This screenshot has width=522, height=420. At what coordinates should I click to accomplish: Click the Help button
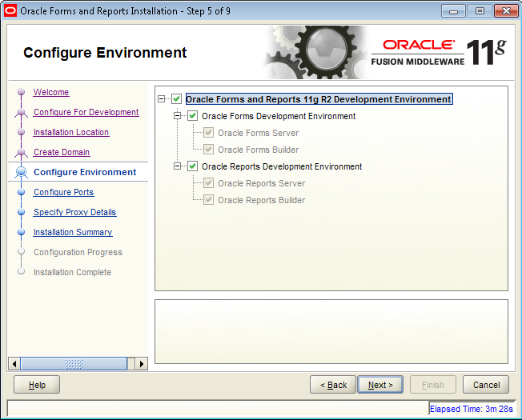point(37,385)
